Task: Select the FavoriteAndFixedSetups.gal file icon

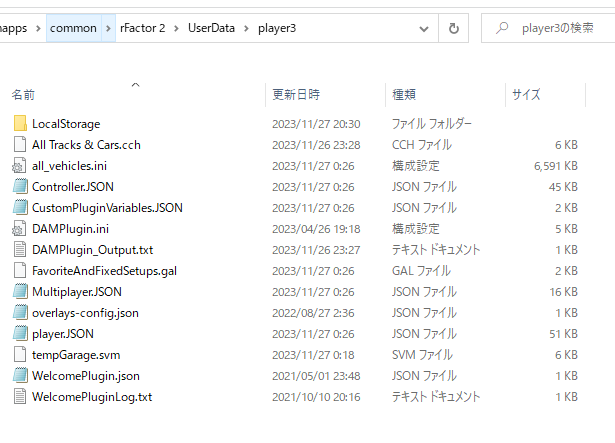Action: click(20, 271)
